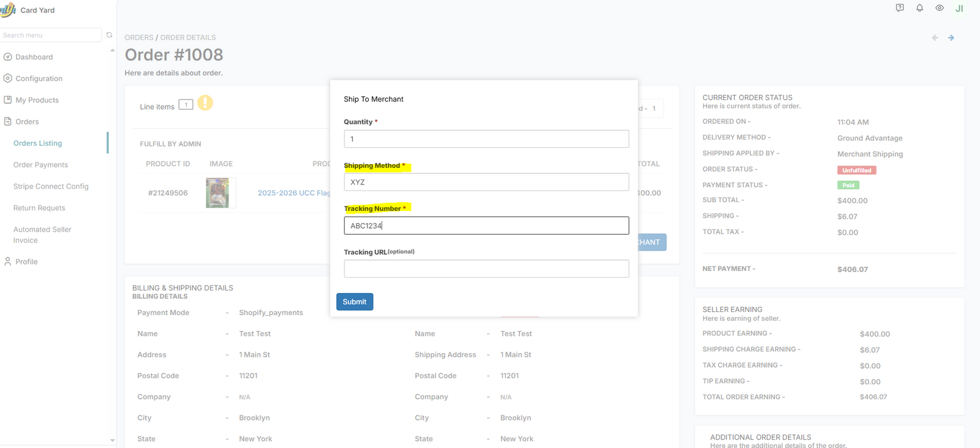This screenshot has width=980, height=448.
Task: Click the Tracking URL input field
Action: tap(486, 268)
